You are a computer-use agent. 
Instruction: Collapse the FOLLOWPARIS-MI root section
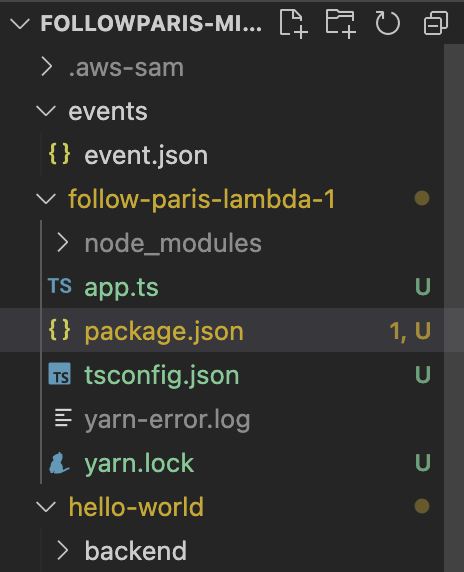coord(20,24)
